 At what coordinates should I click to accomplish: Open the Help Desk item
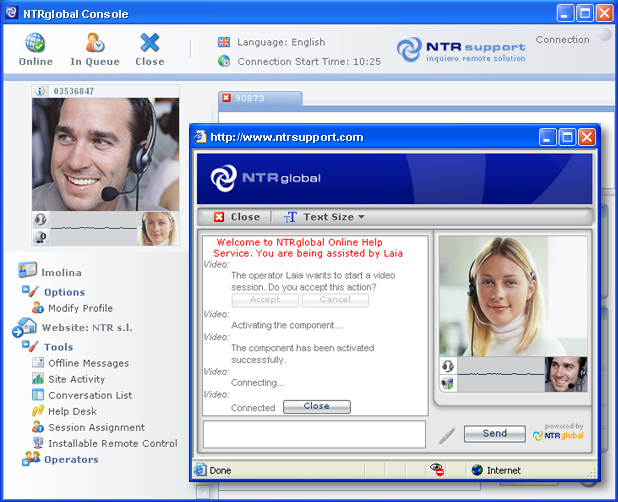point(72,411)
